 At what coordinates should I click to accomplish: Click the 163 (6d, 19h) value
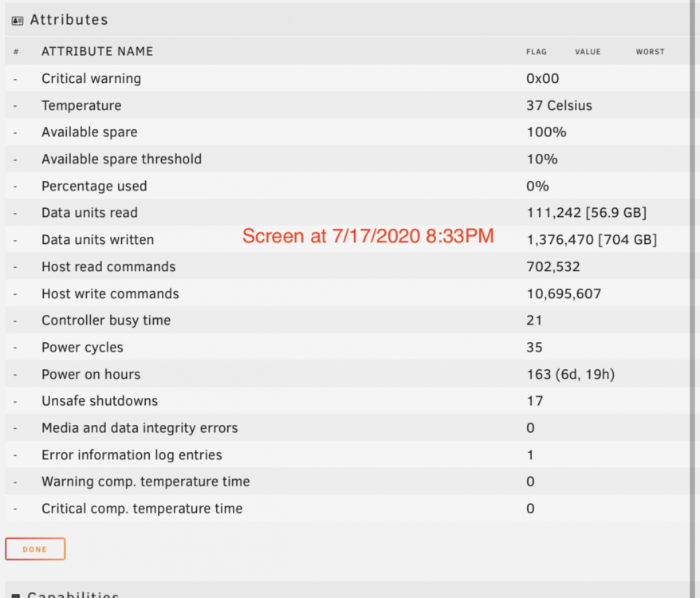click(571, 374)
